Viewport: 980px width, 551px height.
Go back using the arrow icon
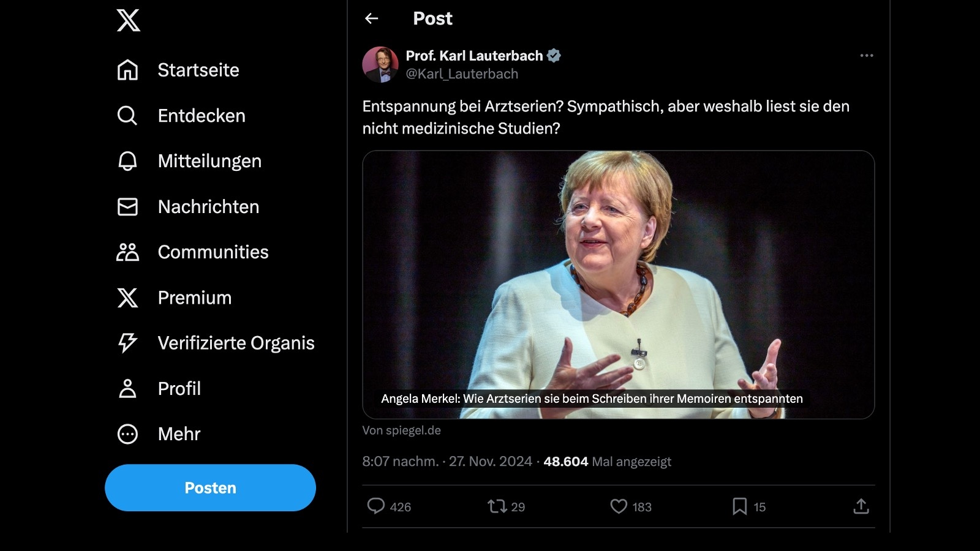(x=372, y=18)
